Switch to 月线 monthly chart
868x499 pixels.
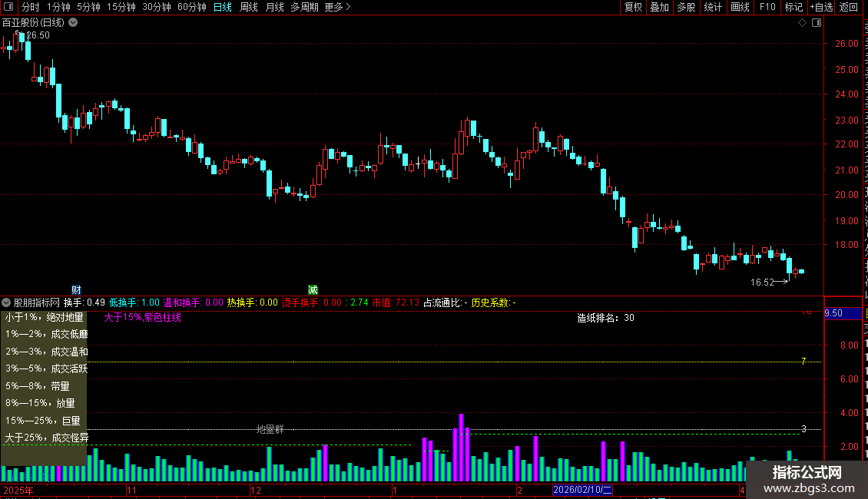click(274, 7)
